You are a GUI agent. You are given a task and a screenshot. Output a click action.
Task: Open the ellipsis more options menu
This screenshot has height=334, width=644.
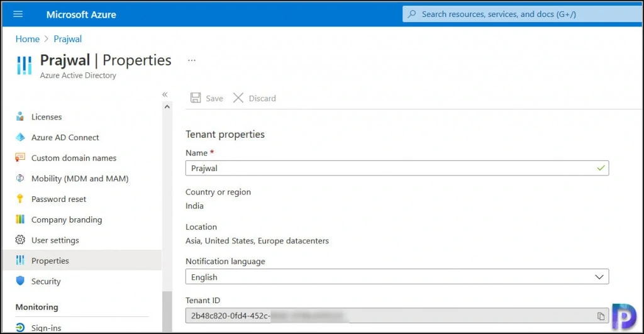pyautogui.click(x=192, y=60)
